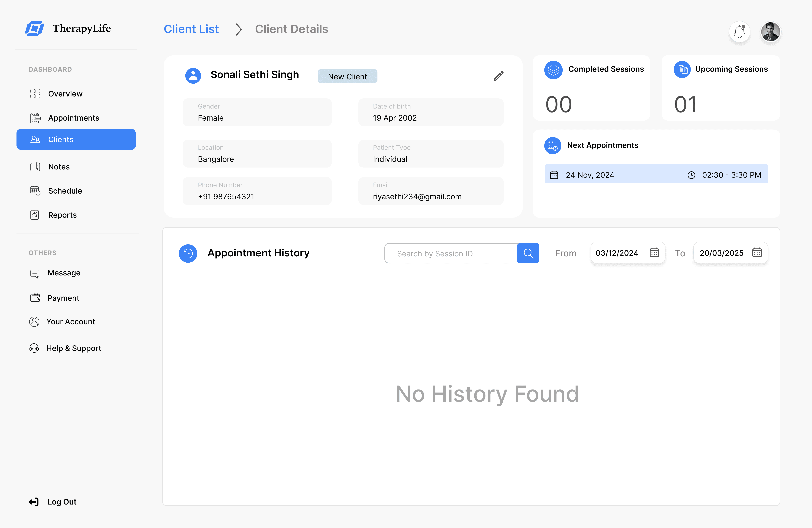Open the user profile avatar
This screenshot has height=528, width=812.
coord(770,32)
